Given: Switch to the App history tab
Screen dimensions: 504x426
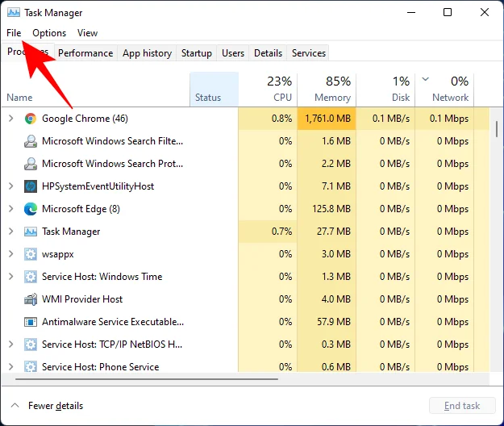Looking at the screenshot, I should tap(147, 53).
